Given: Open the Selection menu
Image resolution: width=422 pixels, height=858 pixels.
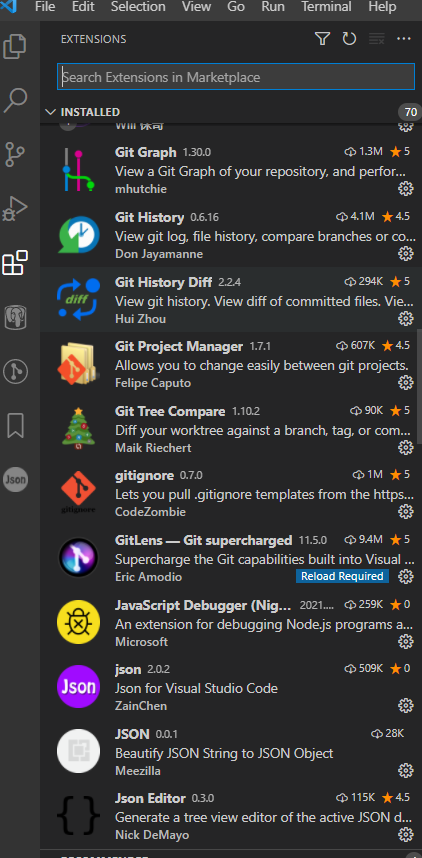Looking at the screenshot, I should 138,7.
